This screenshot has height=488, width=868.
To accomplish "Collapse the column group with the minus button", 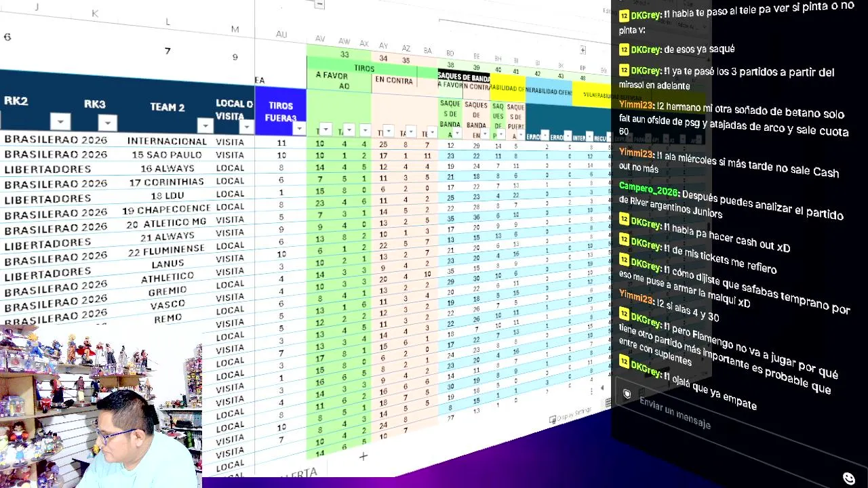I will [319, 5].
